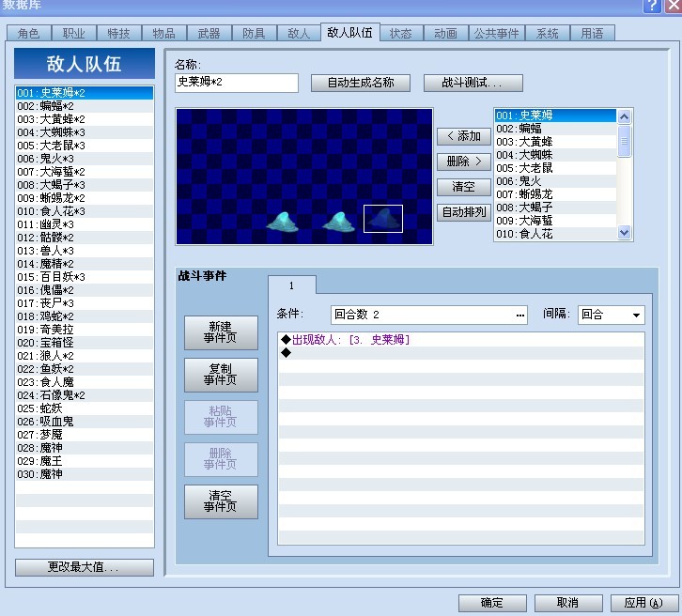The height and width of the screenshot is (616, 682).
Task: Select troop 026:吸血鬼
Action: (85, 422)
